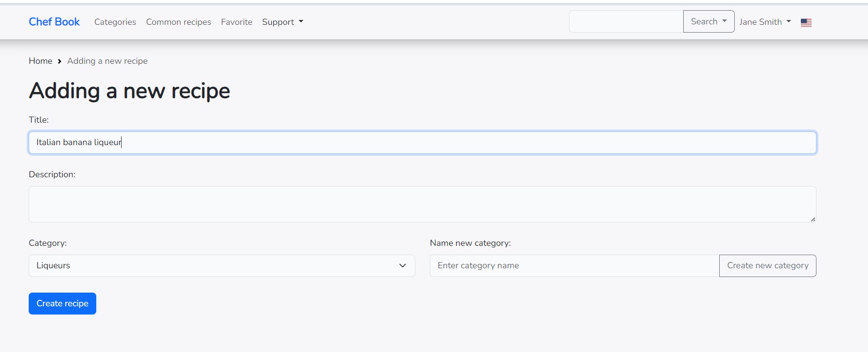Expand the Search button dropdown
The width and height of the screenshot is (868, 352).
[x=709, y=21]
